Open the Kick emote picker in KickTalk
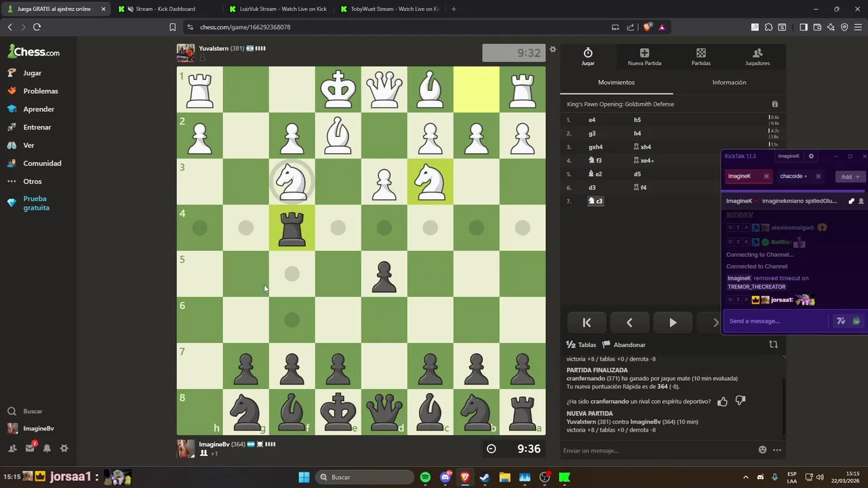 (856, 321)
